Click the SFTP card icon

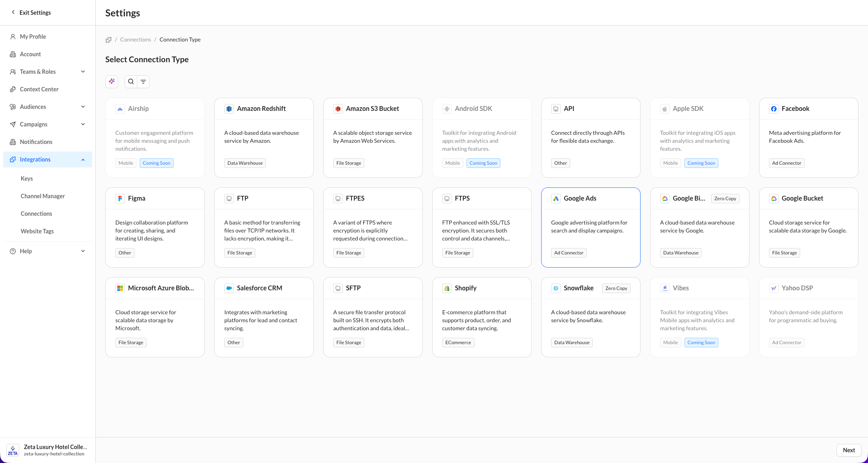[338, 288]
